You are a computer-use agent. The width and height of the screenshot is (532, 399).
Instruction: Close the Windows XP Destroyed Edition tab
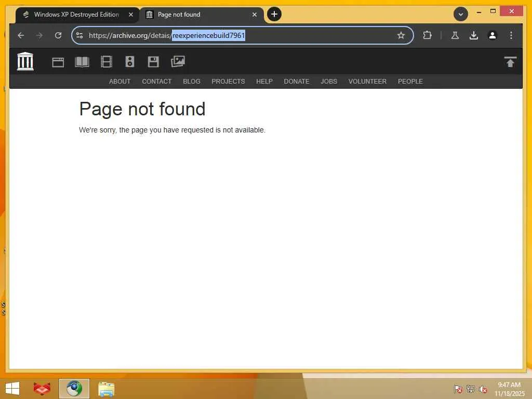pos(131,15)
